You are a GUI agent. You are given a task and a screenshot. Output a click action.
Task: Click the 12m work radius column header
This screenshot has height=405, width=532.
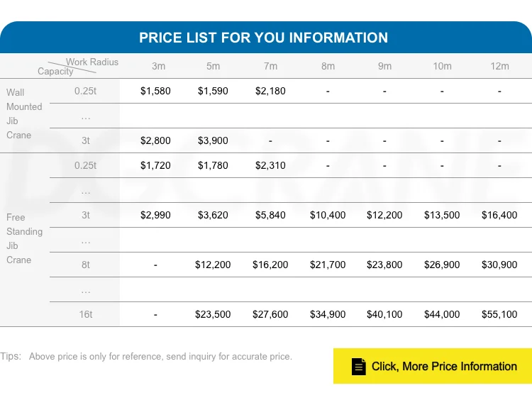click(500, 66)
